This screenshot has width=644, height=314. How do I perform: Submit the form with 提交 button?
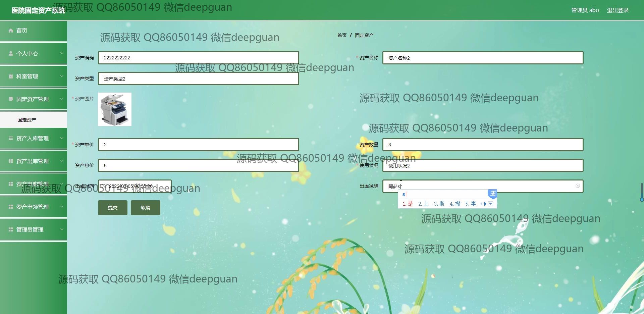tap(112, 208)
